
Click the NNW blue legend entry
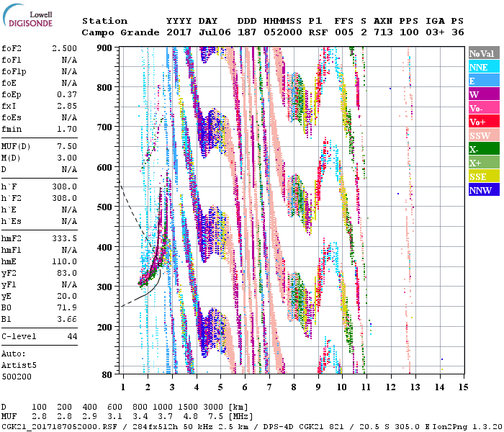[484, 190]
